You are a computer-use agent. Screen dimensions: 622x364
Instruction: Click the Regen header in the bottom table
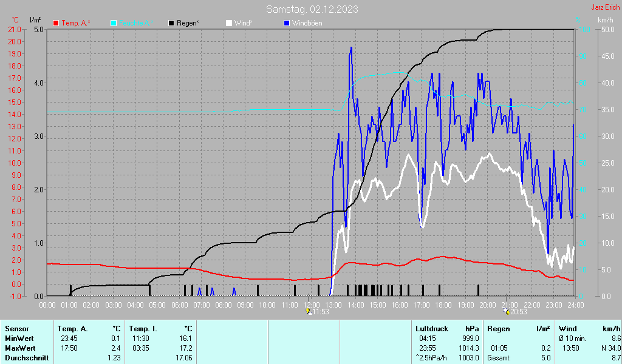(498, 328)
